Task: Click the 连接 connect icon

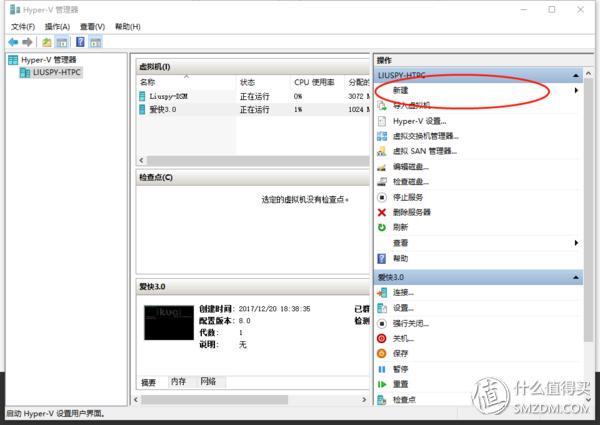Action: pos(382,293)
